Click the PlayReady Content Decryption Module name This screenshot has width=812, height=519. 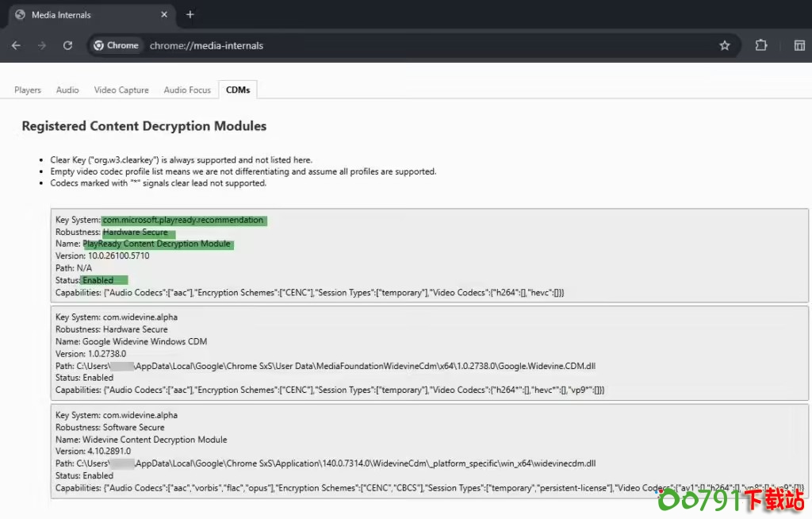click(x=156, y=244)
